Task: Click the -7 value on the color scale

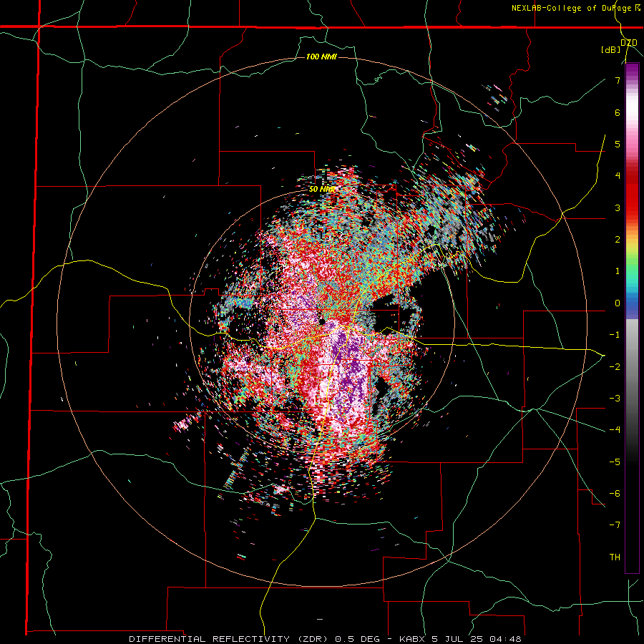Action: click(x=615, y=525)
